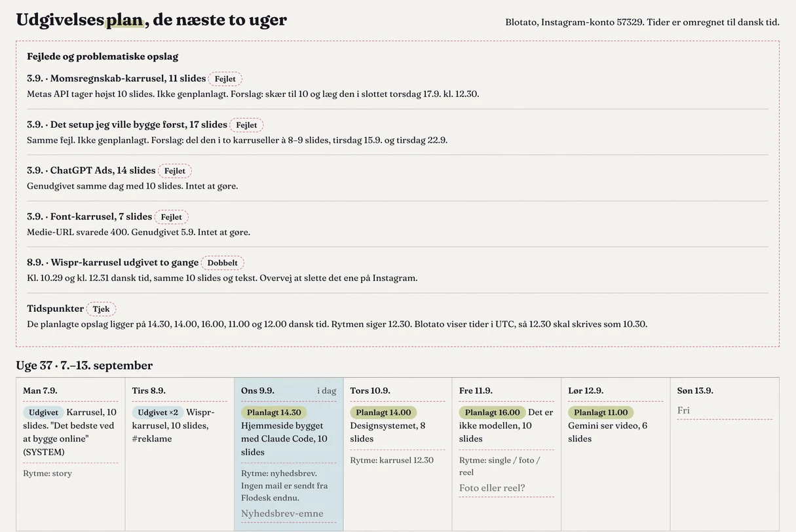Click Fejlet badge beside 17 slides entry
796x532 pixels.
[247, 125]
